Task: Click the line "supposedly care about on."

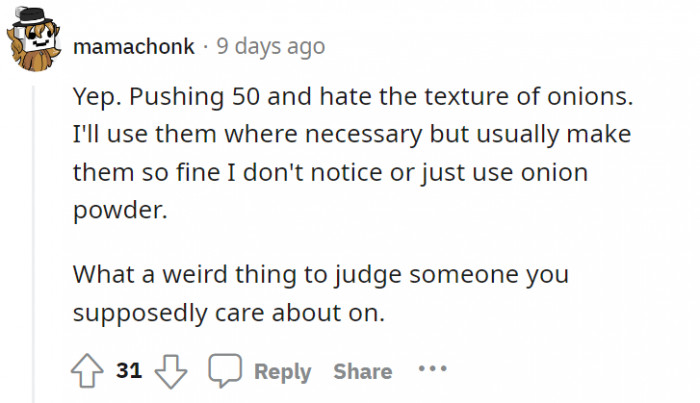Action: pyautogui.click(x=228, y=311)
